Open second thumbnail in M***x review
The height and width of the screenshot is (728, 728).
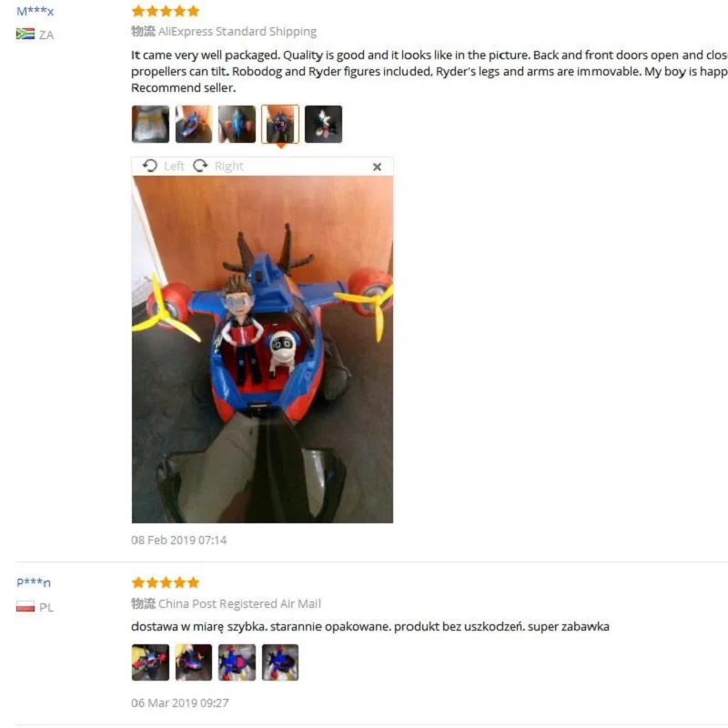pos(194,124)
